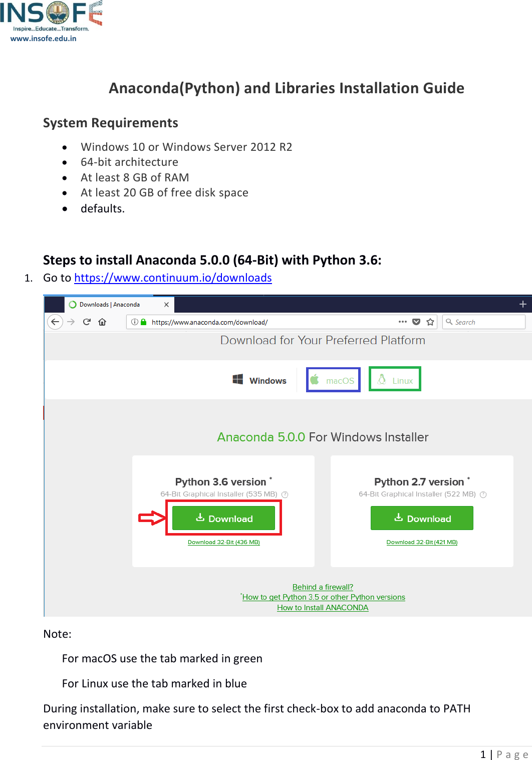The image size is (532, 760).
Task: Click the browser forward arrow button
Action: point(71,322)
